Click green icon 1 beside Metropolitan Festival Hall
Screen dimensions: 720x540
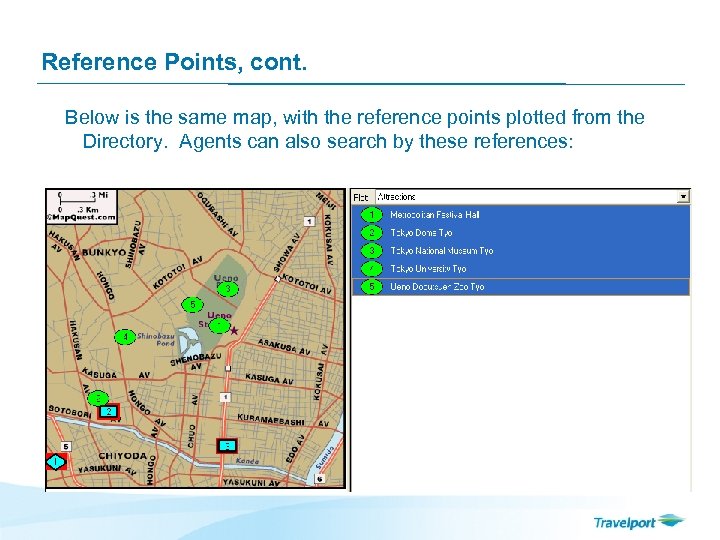point(371,214)
